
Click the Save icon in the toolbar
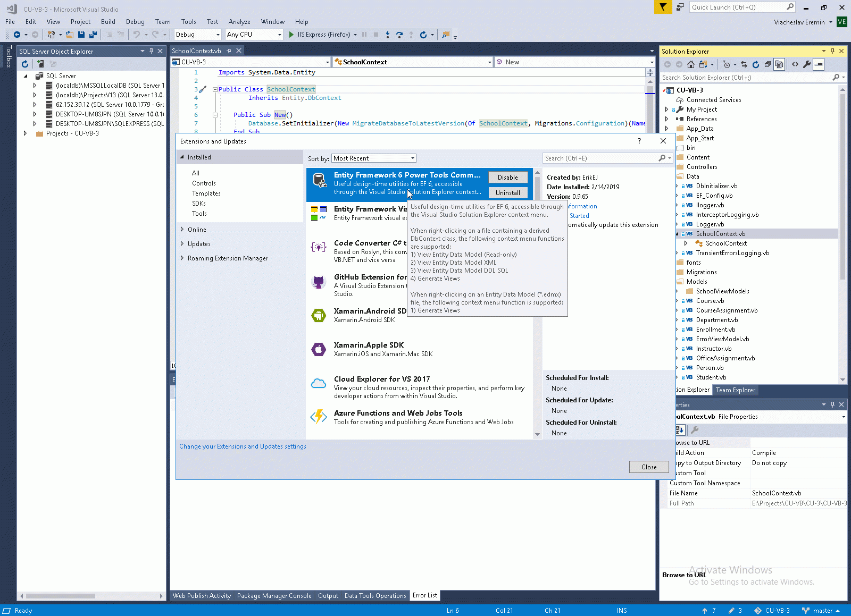tap(81, 35)
